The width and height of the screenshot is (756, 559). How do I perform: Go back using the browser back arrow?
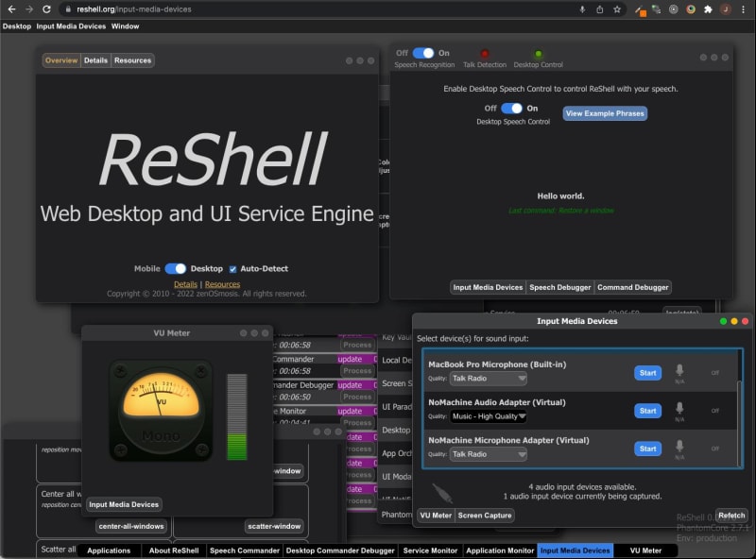11,9
